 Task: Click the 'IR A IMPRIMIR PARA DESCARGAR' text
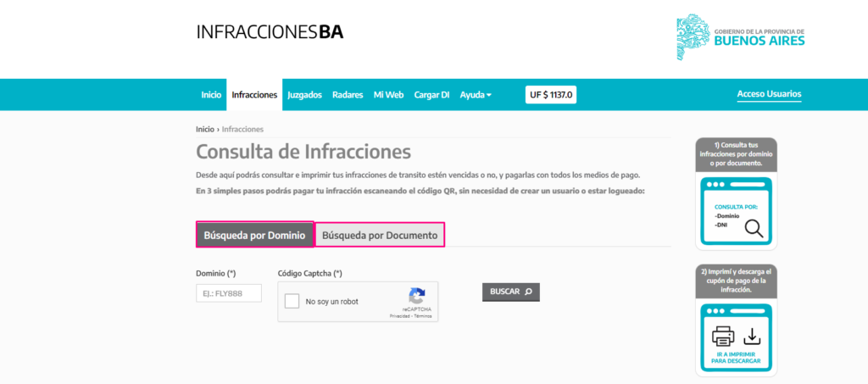click(736, 358)
